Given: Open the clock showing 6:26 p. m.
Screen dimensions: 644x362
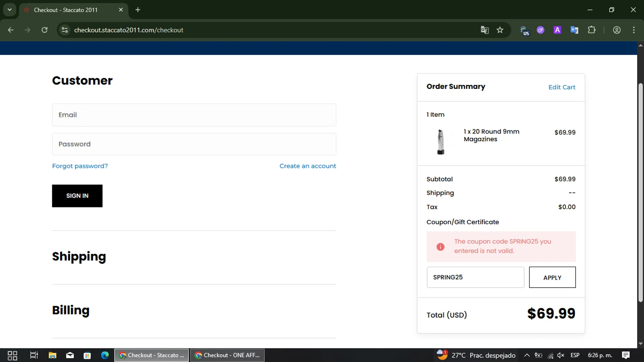Looking at the screenshot, I should pos(600,355).
